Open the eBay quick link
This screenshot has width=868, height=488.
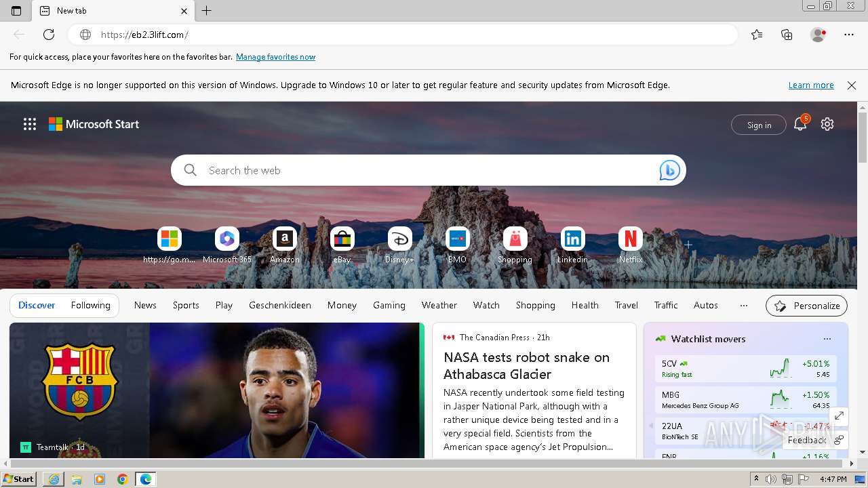pos(342,245)
